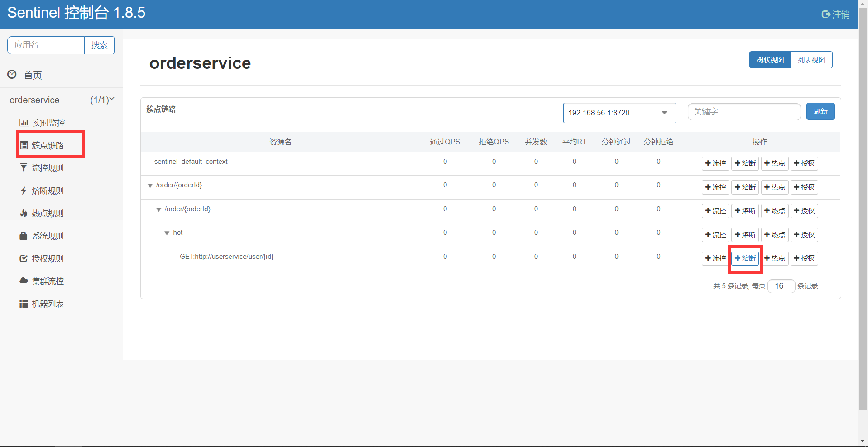This screenshot has width=868, height=447.
Task: Collapse the top-level /order/{orderId} node
Action: point(150,185)
